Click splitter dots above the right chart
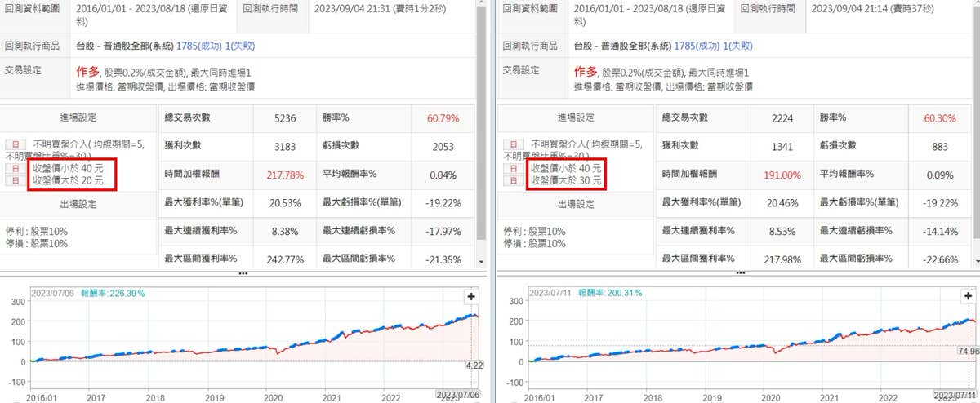980x403 pixels. (739, 274)
